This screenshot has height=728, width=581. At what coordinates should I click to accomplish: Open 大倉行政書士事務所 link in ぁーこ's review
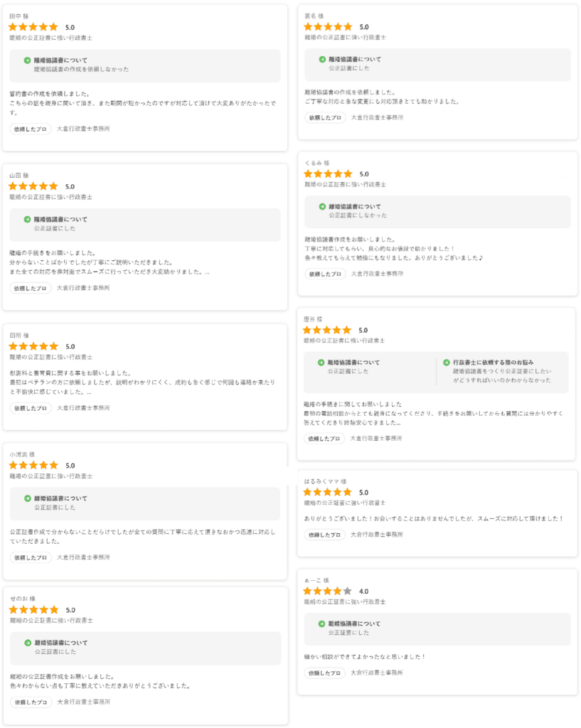[x=377, y=673]
